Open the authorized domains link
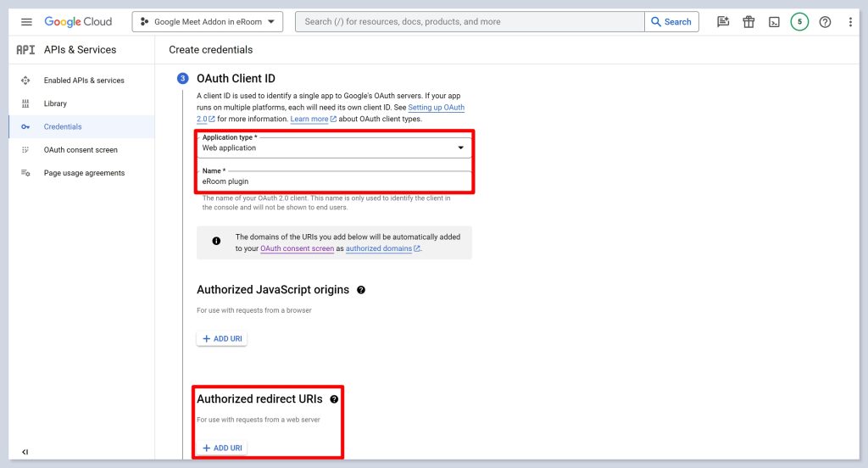This screenshot has height=468, width=868. coord(379,248)
